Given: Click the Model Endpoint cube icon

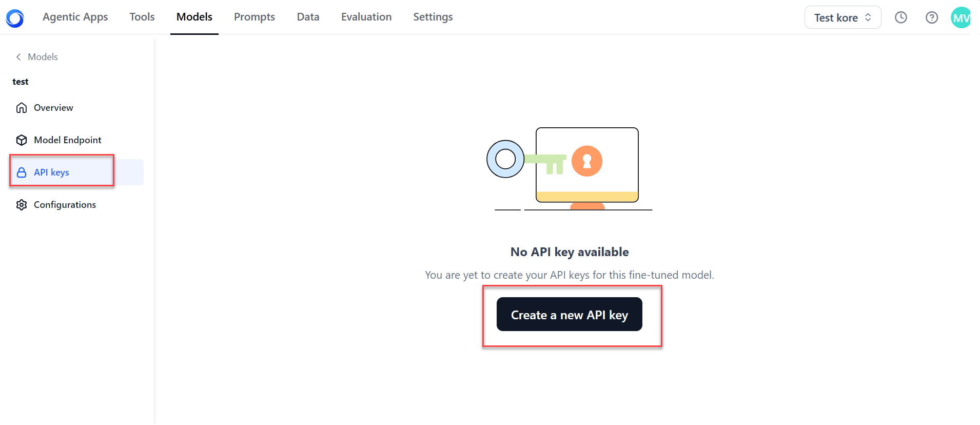Looking at the screenshot, I should tap(22, 140).
